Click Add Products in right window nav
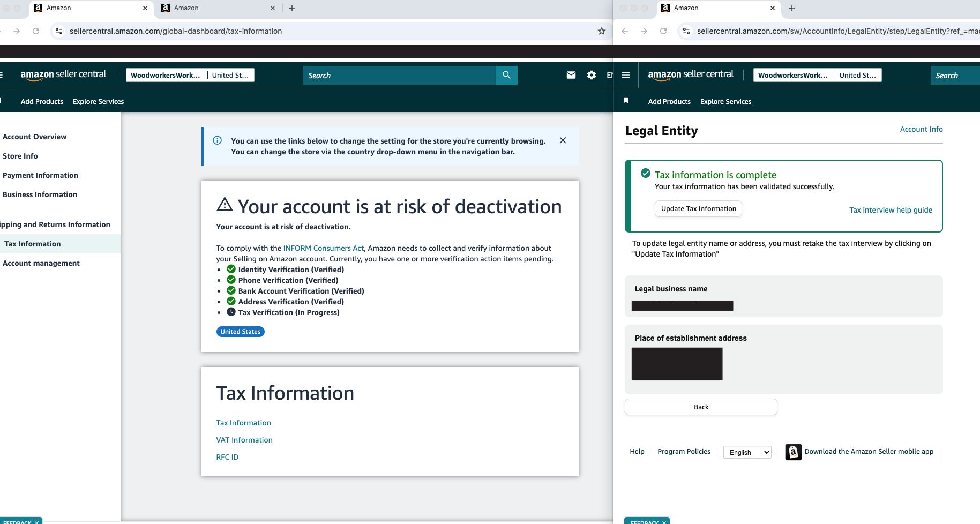980x524 pixels. click(x=669, y=101)
